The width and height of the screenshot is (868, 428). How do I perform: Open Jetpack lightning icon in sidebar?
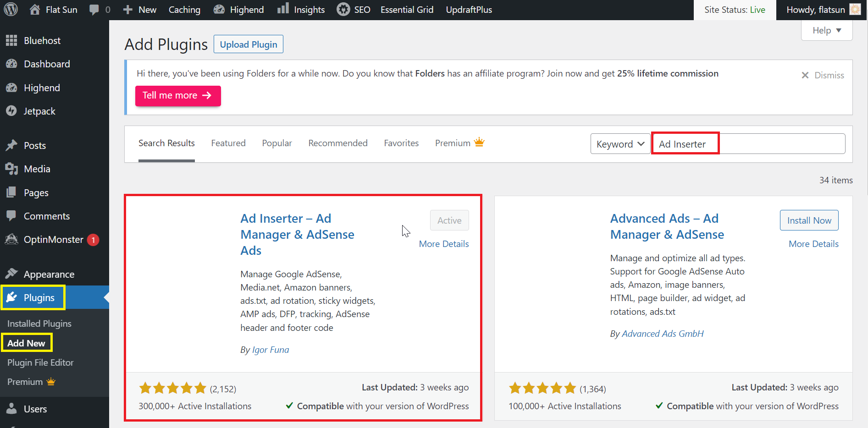(11, 111)
